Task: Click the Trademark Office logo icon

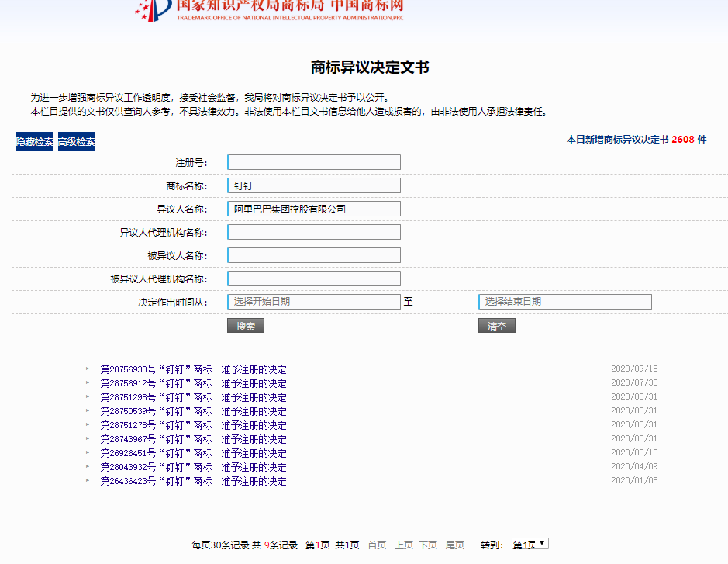Action: (152, 9)
